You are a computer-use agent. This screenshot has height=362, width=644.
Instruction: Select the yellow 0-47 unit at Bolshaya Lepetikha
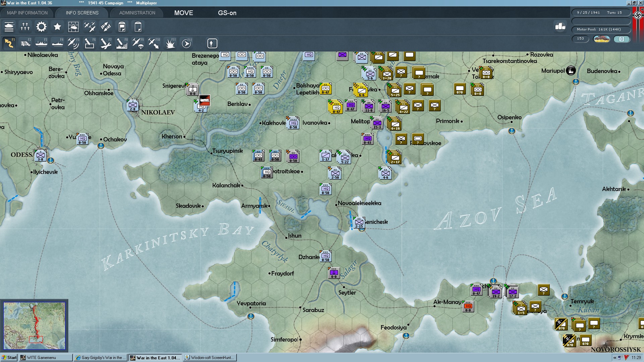325,88
